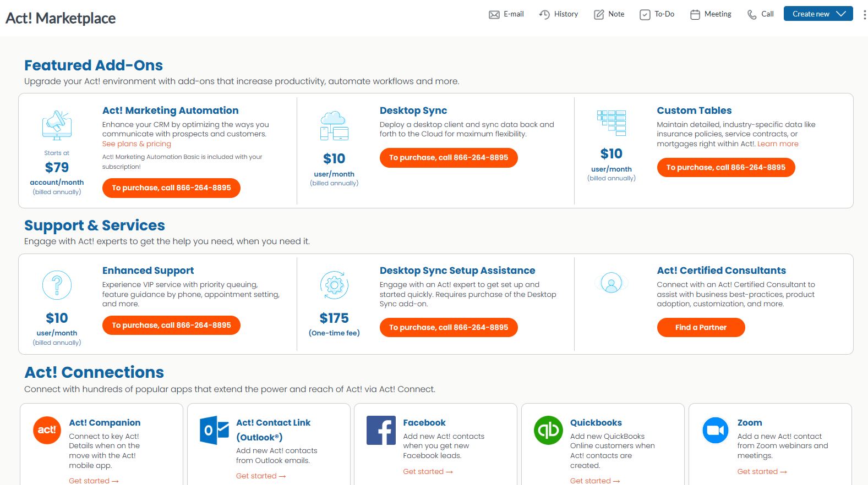Click the Desktop Sync add-on title
The height and width of the screenshot is (485, 868).
click(413, 111)
